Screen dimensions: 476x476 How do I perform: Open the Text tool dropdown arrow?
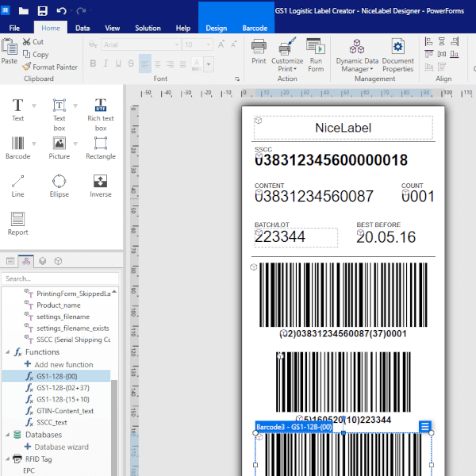click(34, 106)
